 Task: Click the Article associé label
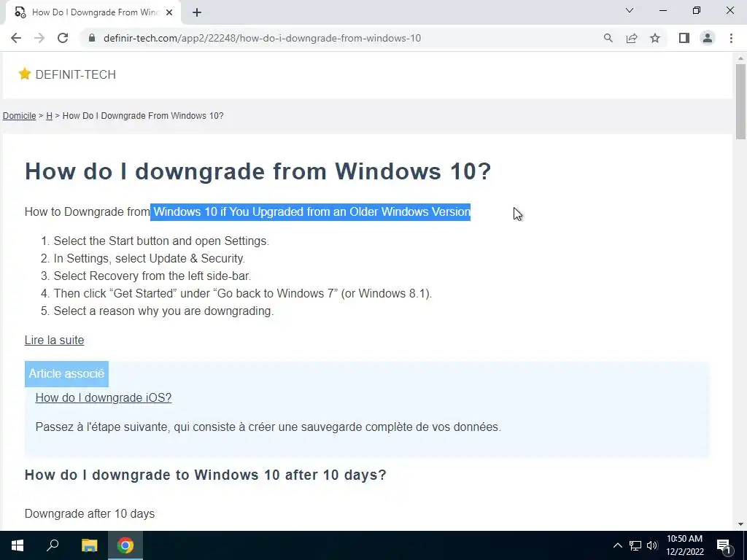tap(66, 374)
